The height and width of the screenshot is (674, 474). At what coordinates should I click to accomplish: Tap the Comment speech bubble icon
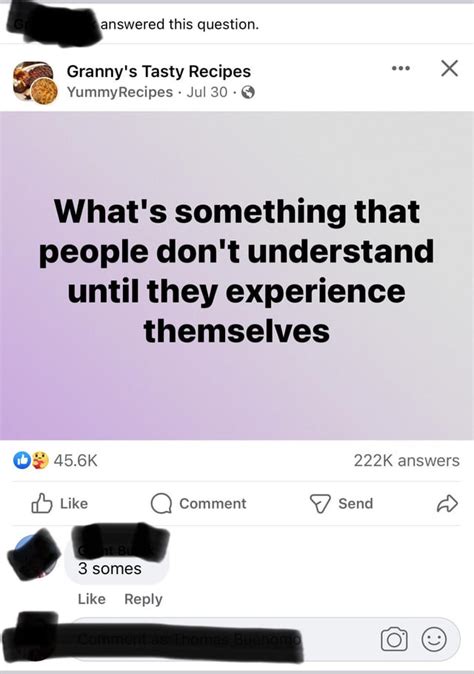click(161, 504)
